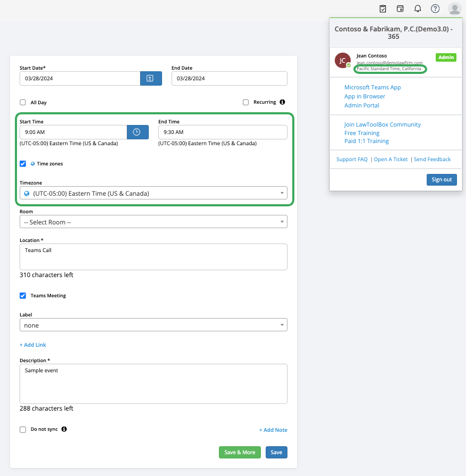Viewport: 466px width, 476px height.
Task: Click the Start Time field showing 9:00 AM
Action: 73,132
